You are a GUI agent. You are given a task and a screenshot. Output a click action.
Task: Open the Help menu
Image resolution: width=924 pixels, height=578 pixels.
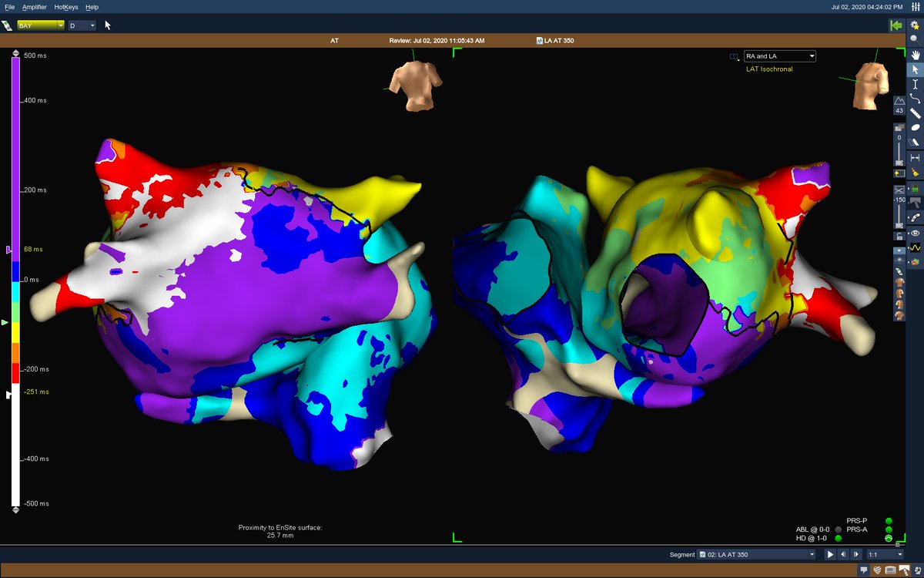[x=92, y=6]
